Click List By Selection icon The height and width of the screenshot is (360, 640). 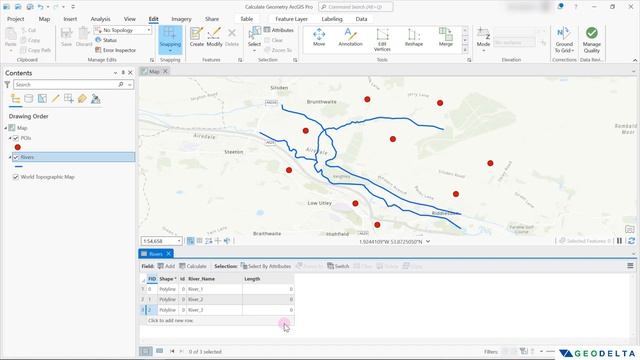coord(42,98)
